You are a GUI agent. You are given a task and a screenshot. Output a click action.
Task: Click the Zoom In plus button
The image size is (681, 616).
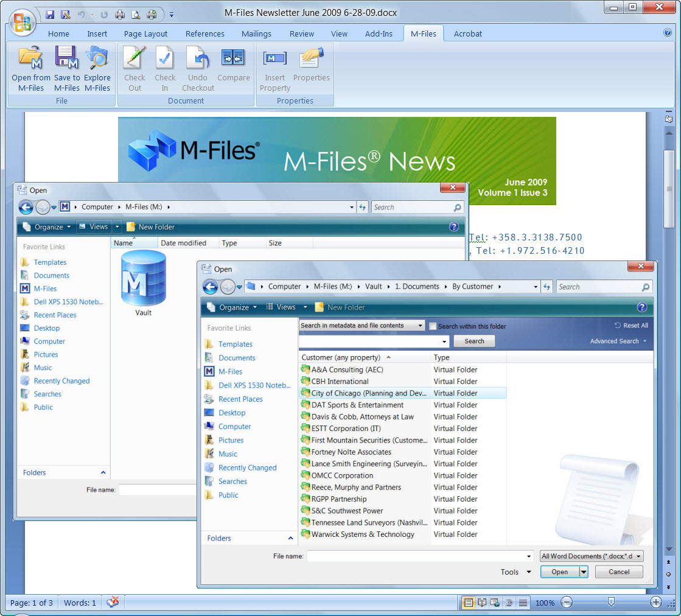coord(656,602)
